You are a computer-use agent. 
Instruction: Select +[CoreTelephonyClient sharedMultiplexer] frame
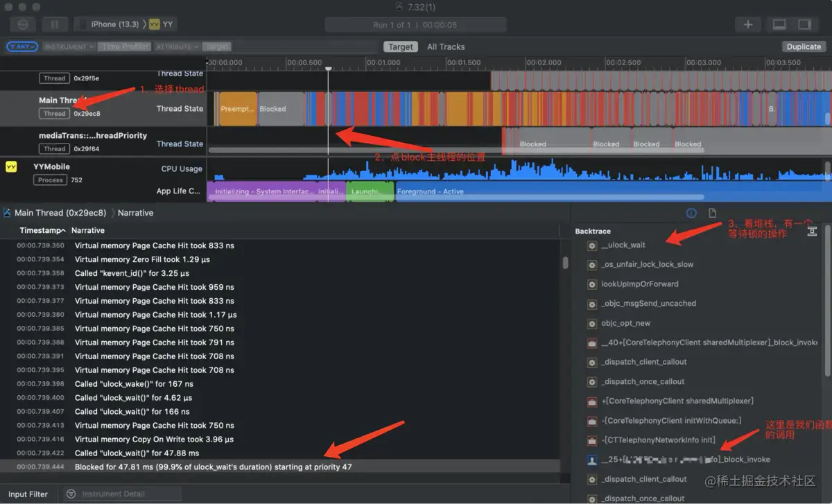tap(677, 401)
